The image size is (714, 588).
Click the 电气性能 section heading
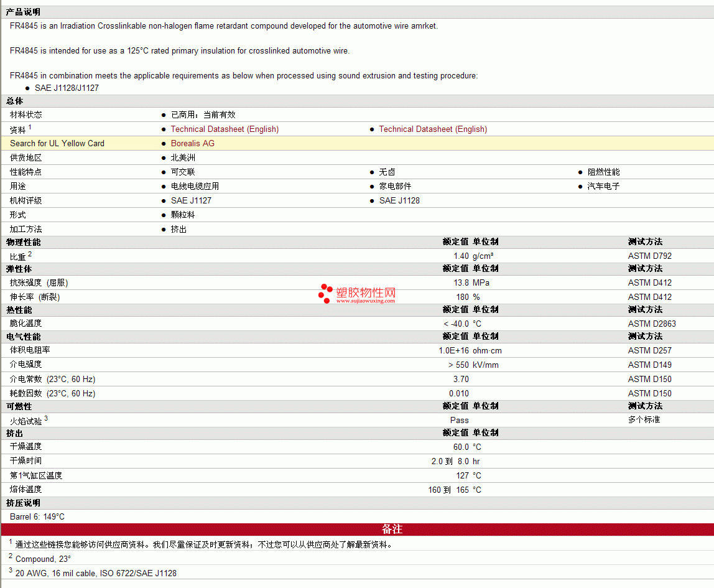click(23, 337)
